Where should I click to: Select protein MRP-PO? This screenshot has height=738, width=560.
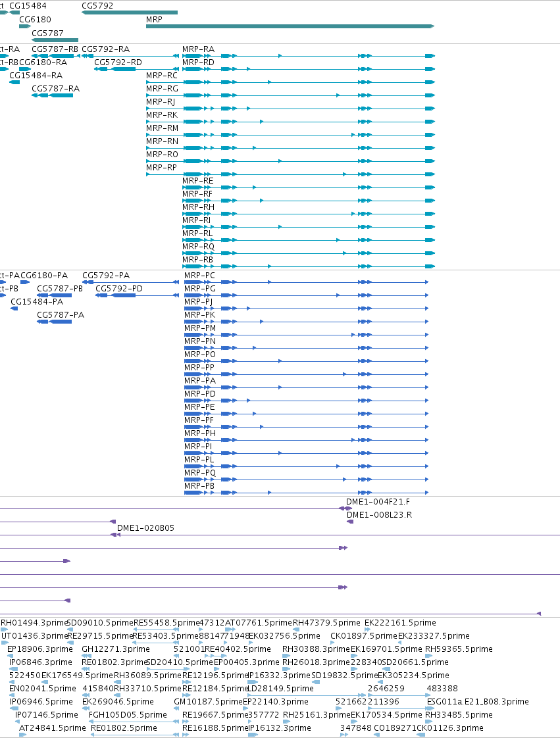pyautogui.click(x=200, y=355)
